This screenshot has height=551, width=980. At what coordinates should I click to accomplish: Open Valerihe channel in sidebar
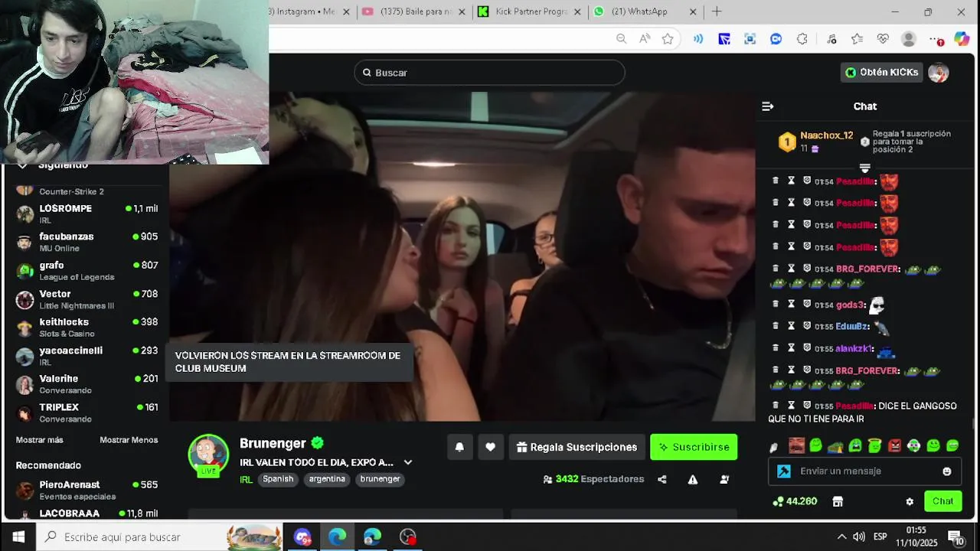click(x=87, y=384)
